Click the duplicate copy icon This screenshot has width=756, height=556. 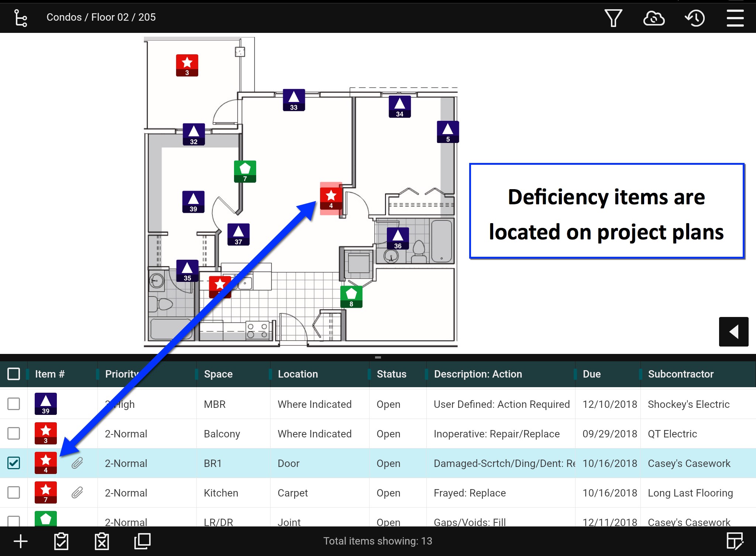[142, 541]
